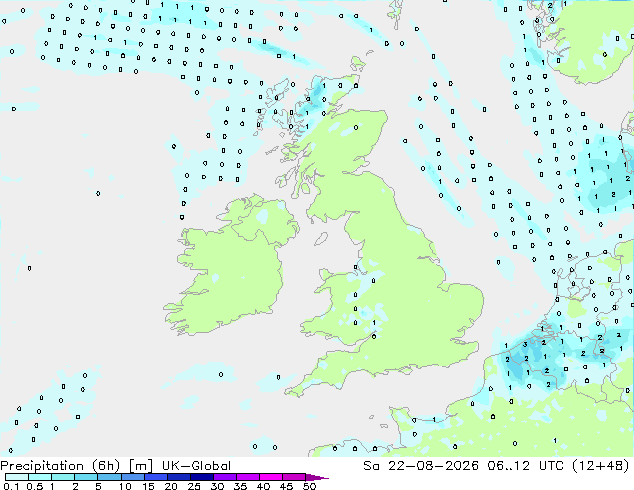
Task: Select the 5–10 light blue legend swatch
Action: point(109,477)
